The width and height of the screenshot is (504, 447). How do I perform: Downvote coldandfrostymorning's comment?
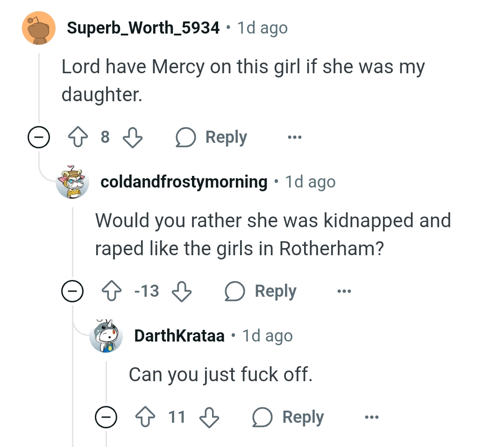point(182,291)
